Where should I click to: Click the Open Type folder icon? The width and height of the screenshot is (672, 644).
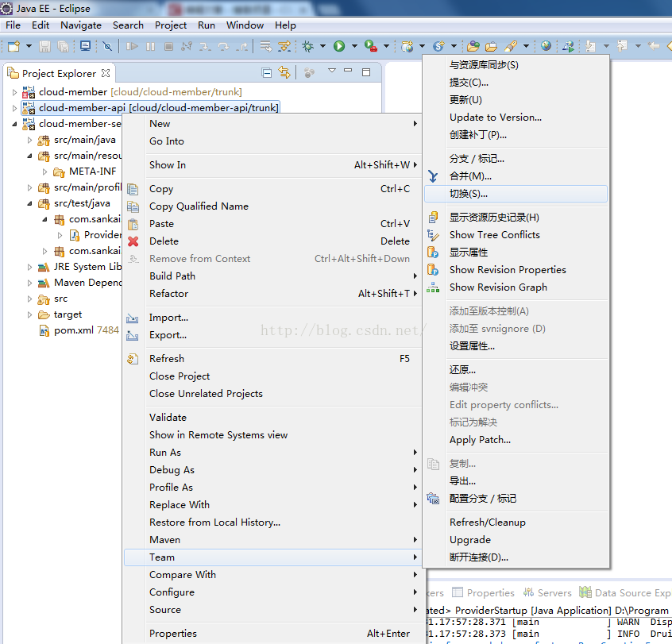(x=473, y=46)
